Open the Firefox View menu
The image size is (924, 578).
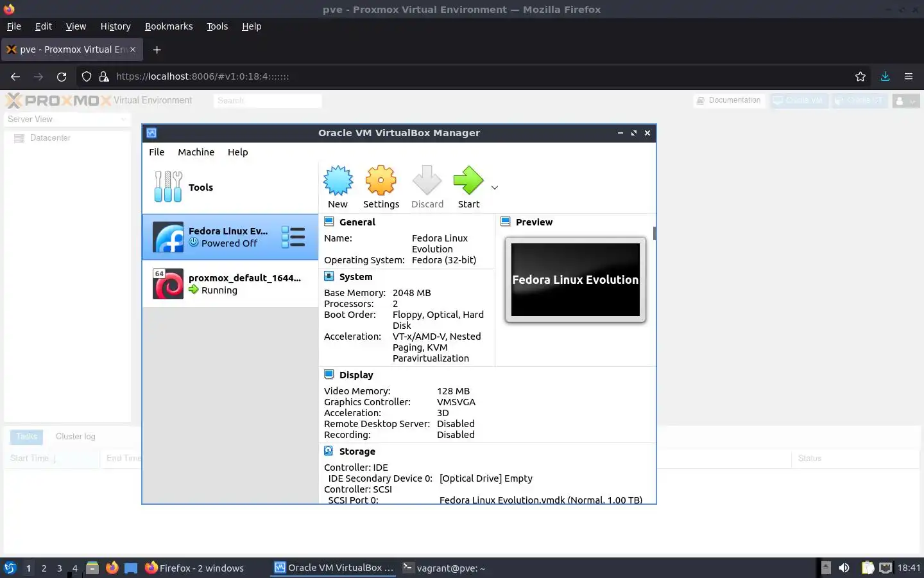click(x=76, y=26)
